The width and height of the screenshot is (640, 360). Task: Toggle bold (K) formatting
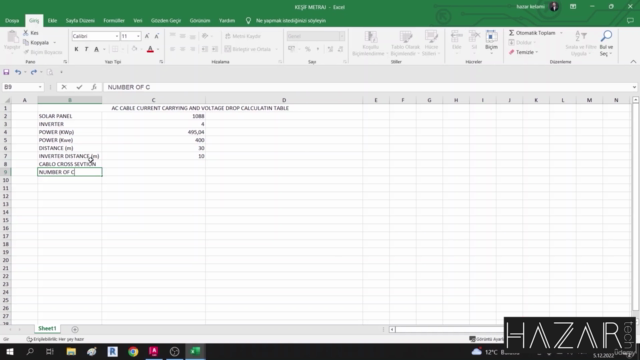click(x=76, y=49)
